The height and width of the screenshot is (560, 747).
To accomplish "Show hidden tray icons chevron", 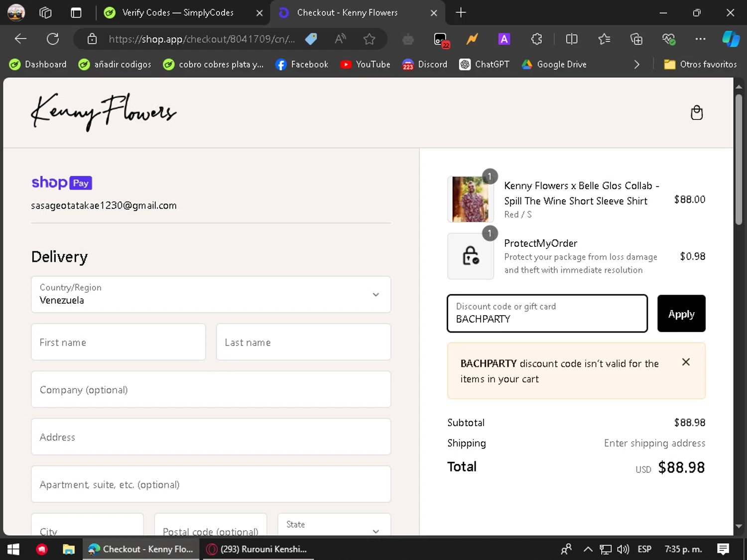I will pos(588,549).
